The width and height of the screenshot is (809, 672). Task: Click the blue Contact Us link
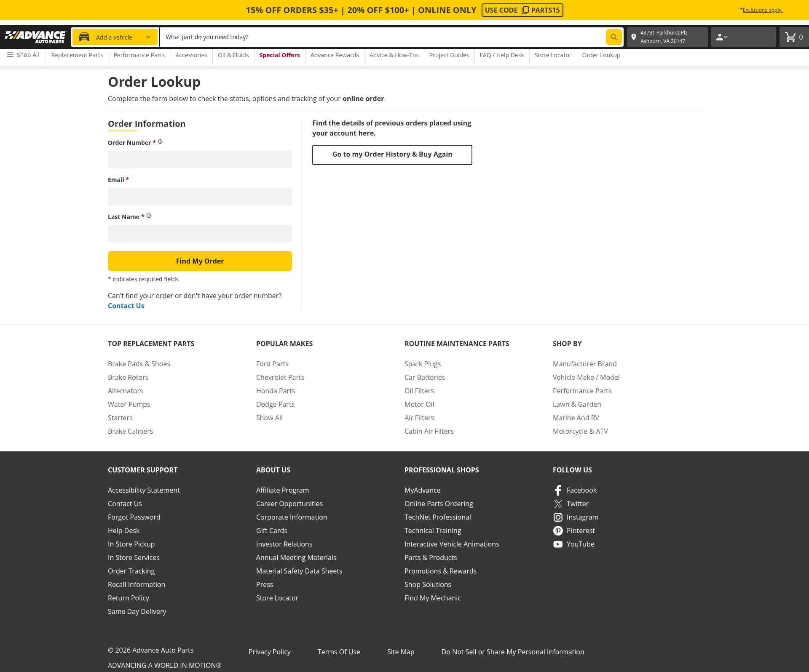[x=126, y=306]
